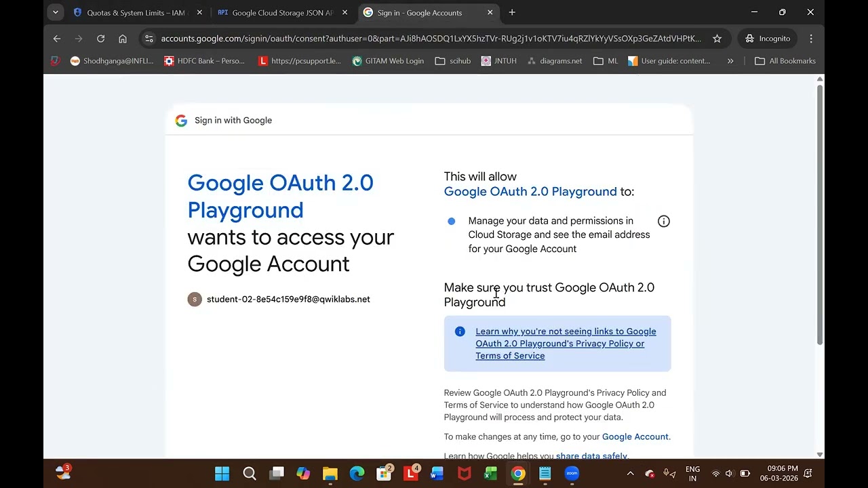This screenshot has height=488, width=868.
Task: Open Microsoft Word from taskbar
Action: coord(437,474)
